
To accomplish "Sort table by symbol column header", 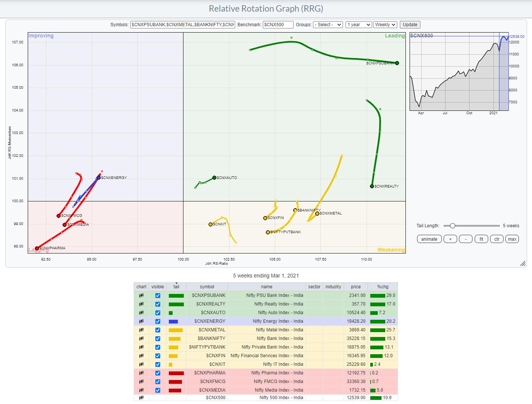I will pos(207,287).
